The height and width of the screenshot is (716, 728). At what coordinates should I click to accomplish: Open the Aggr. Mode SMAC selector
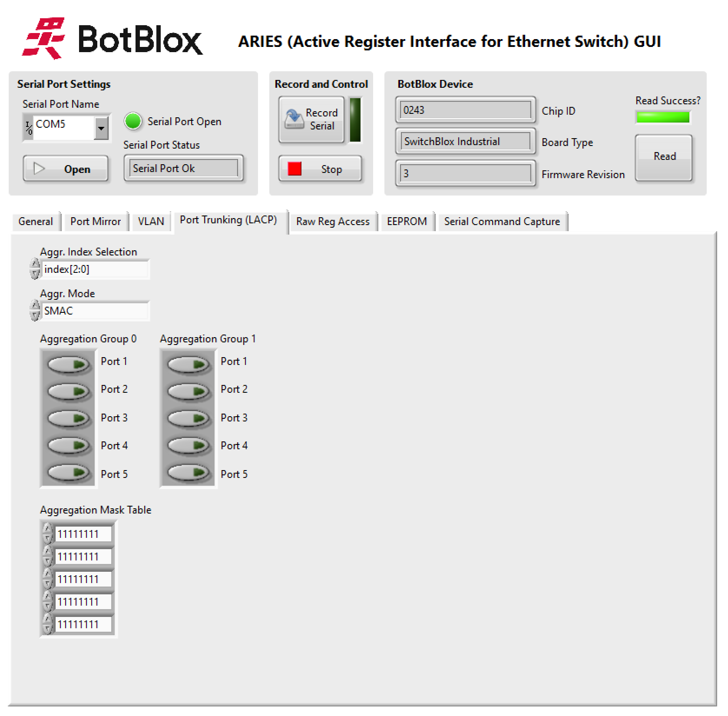point(35,311)
